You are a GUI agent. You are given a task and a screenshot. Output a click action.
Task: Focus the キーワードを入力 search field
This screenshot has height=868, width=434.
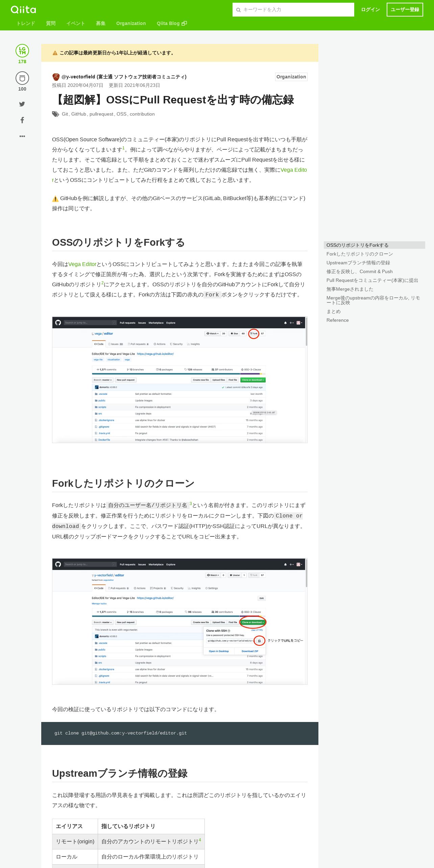point(293,10)
